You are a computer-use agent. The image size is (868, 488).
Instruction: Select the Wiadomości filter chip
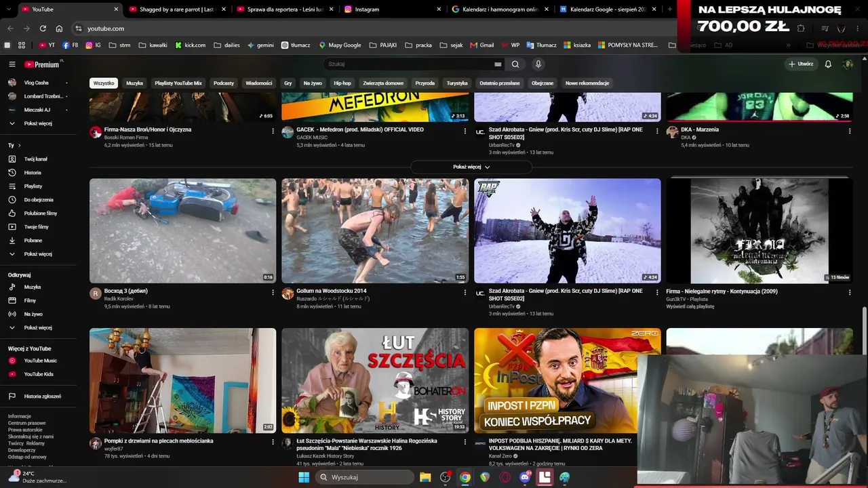[x=258, y=83]
